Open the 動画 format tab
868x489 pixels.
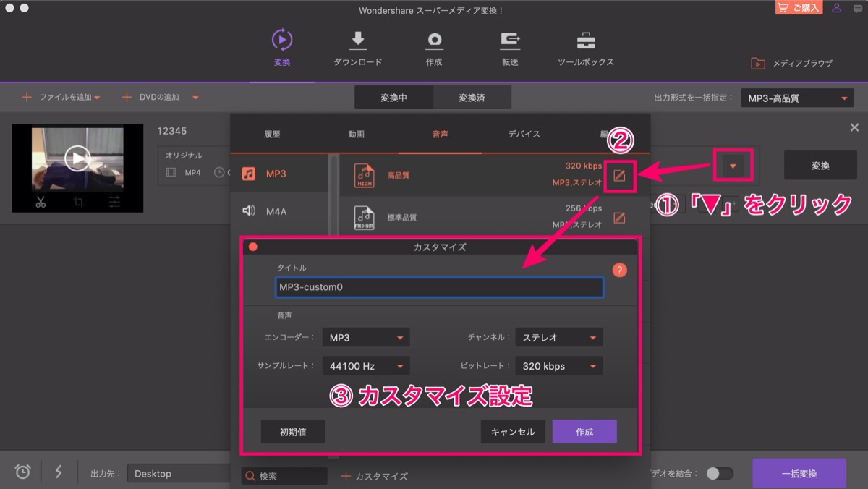point(356,134)
